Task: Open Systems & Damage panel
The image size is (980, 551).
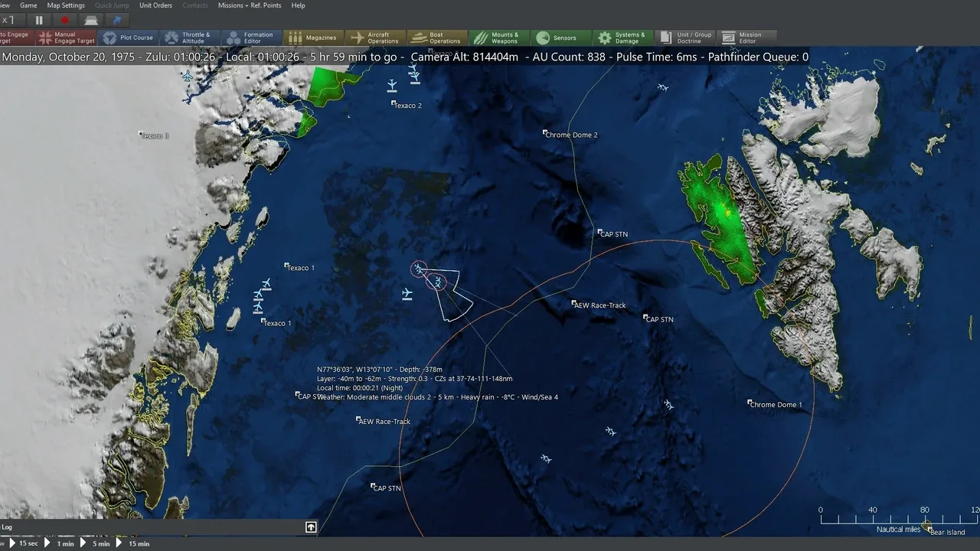Action: click(x=622, y=37)
